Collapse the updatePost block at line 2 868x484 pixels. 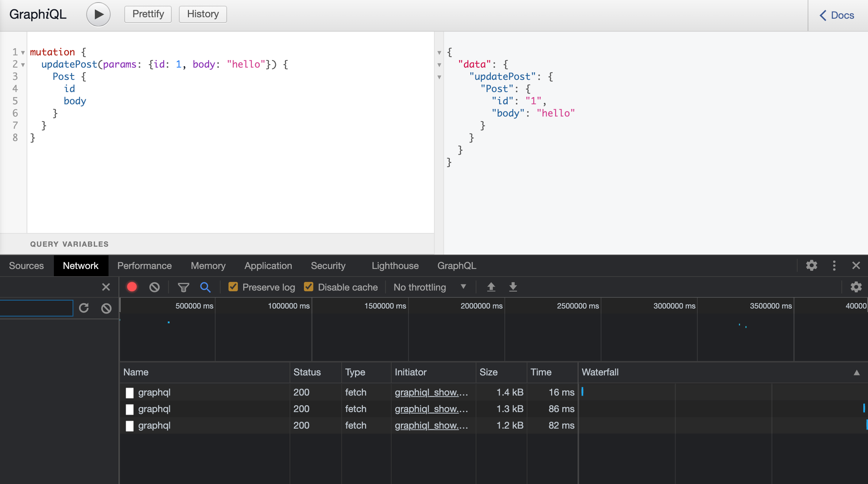tap(23, 65)
